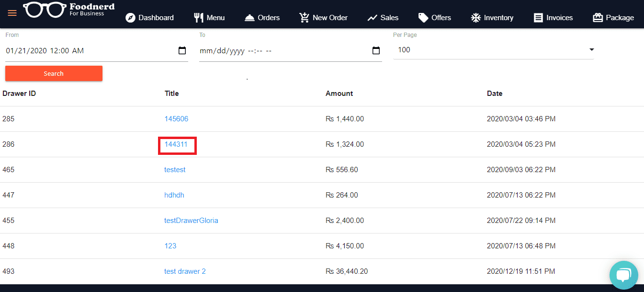
Task: Go to the Orders menu
Action: click(262, 18)
